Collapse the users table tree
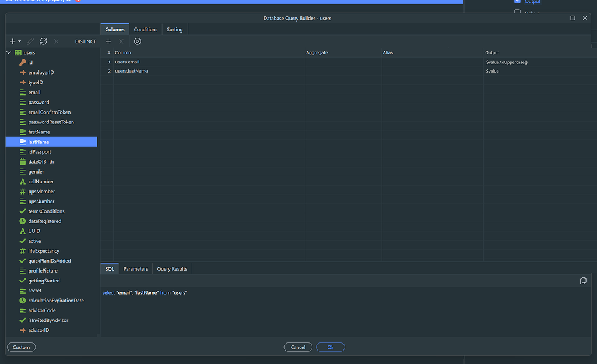The width and height of the screenshot is (597, 364). coord(9,52)
